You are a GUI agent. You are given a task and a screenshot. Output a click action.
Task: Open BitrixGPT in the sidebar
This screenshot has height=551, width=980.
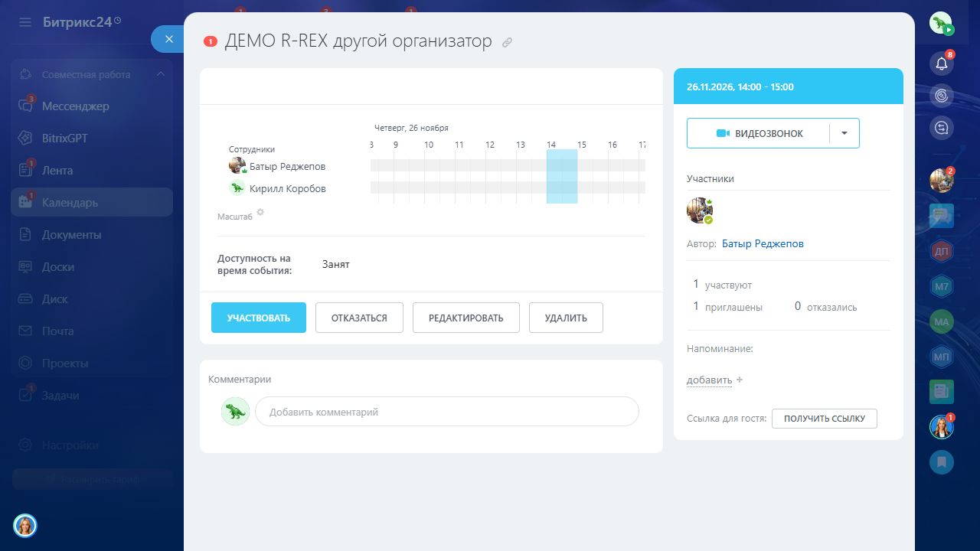[92, 139]
